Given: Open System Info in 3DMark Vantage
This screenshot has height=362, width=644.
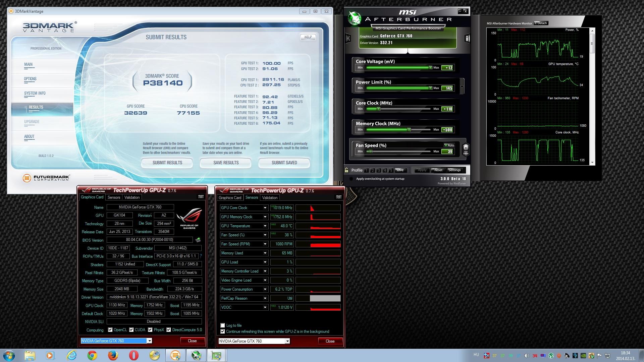Looking at the screenshot, I should coord(35,93).
